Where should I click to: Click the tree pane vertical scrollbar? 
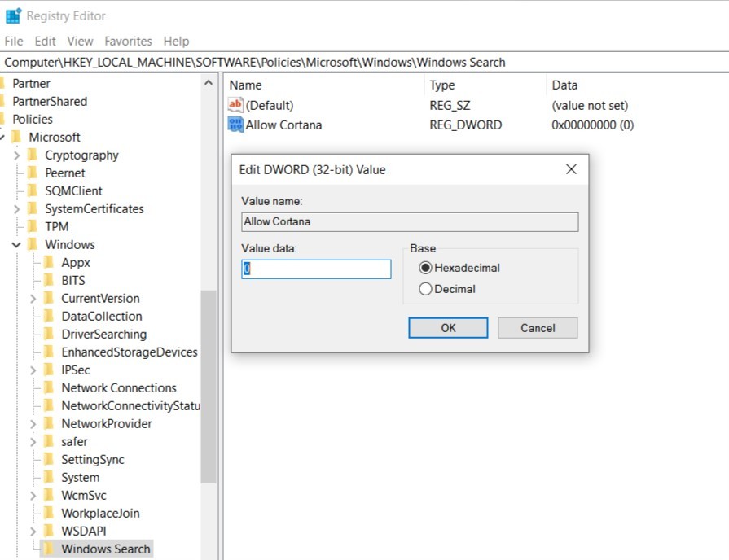click(209, 383)
